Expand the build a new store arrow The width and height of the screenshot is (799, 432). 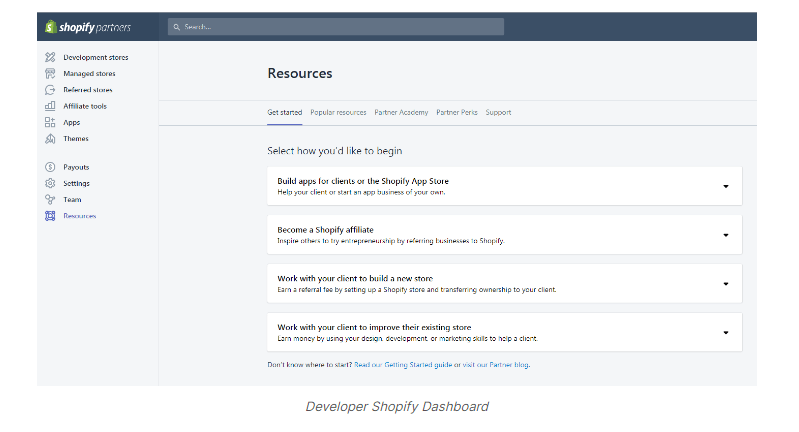coord(726,284)
